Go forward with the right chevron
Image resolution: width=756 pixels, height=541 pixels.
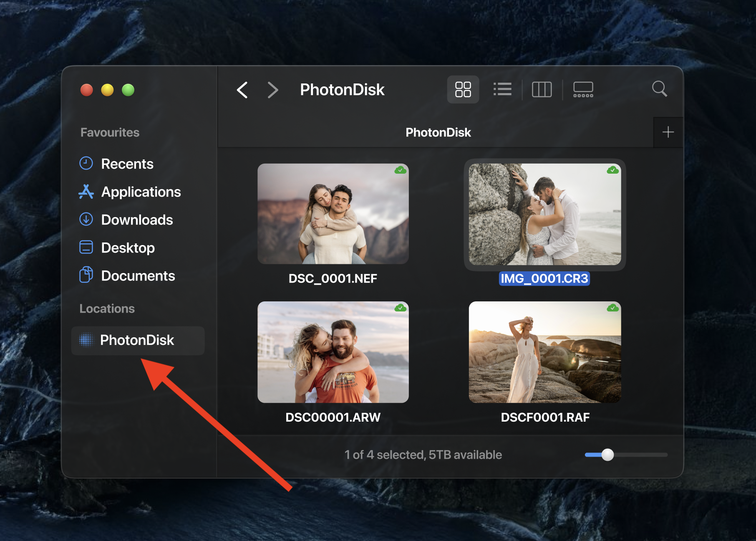point(272,90)
